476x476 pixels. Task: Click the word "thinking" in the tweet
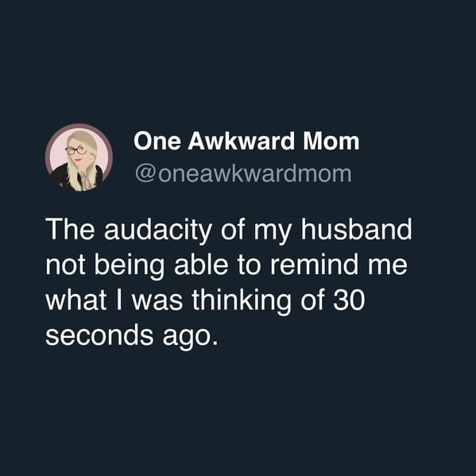point(241,301)
